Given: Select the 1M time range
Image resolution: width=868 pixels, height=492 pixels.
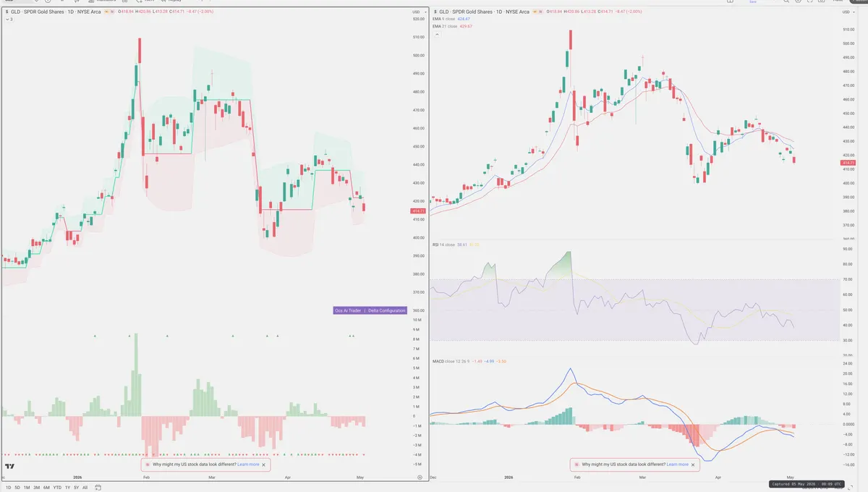Looking at the screenshot, I should tap(27, 488).
